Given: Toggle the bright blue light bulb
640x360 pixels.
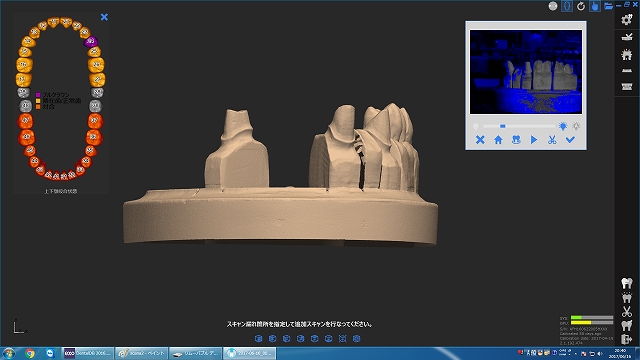Looking at the screenshot, I should click(x=563, y=127).
